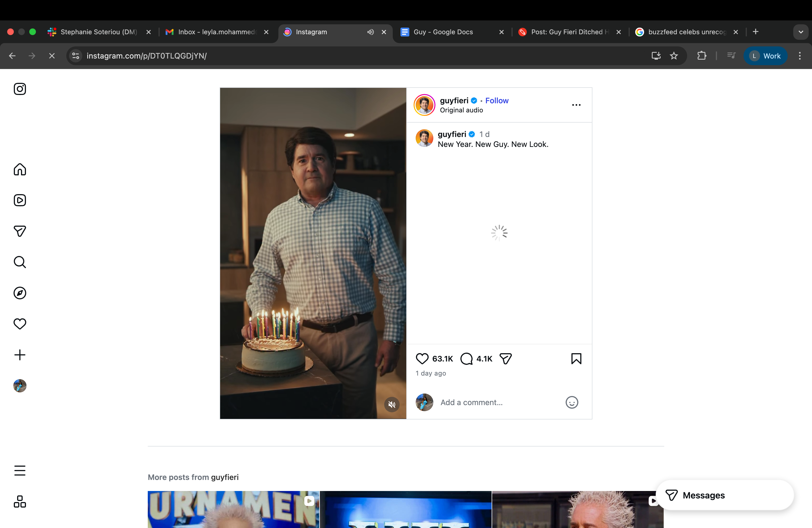Click Original audio link
The width and height of the screenshot is (812, 528).
461,110
